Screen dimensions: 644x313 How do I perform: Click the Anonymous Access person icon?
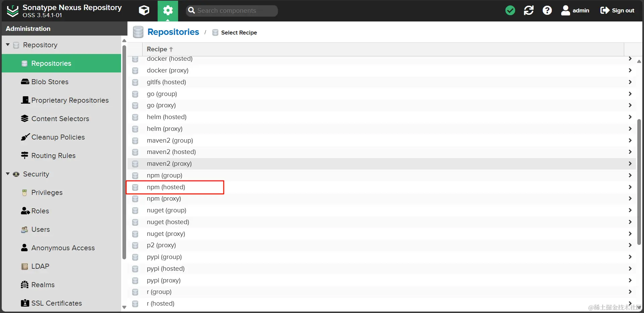[x=24, y=248]
